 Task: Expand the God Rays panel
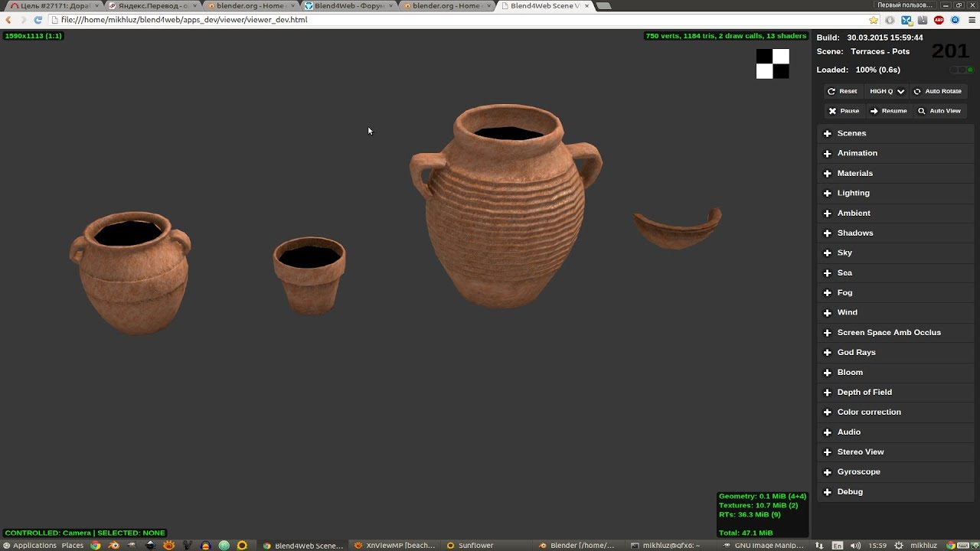(x=895, y=352)
